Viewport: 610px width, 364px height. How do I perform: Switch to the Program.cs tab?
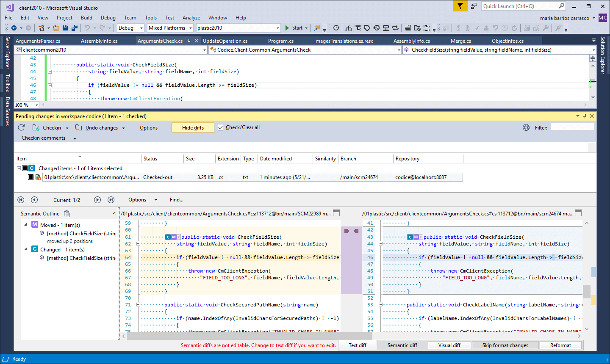click(x=281, y=41)
